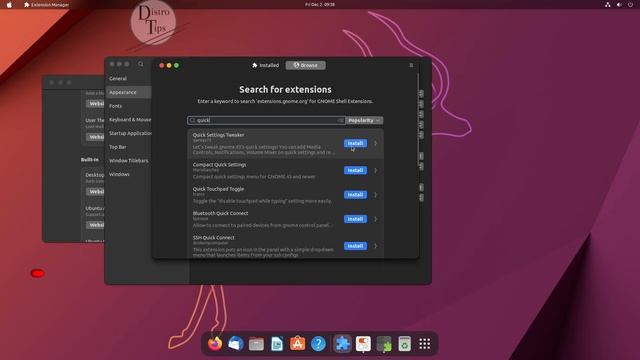Install Quick Touchpad Toggle extension
Viewport: 640px width, 360px height.
355,195
